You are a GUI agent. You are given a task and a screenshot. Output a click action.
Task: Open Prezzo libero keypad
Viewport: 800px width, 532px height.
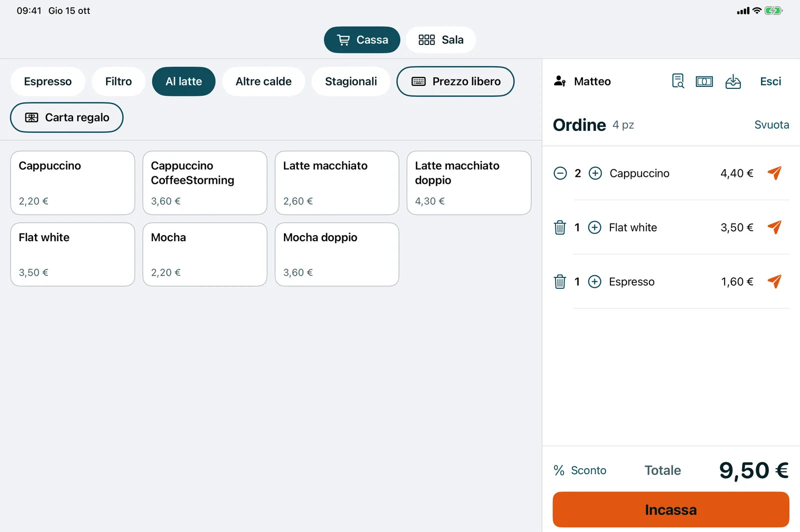455,81
